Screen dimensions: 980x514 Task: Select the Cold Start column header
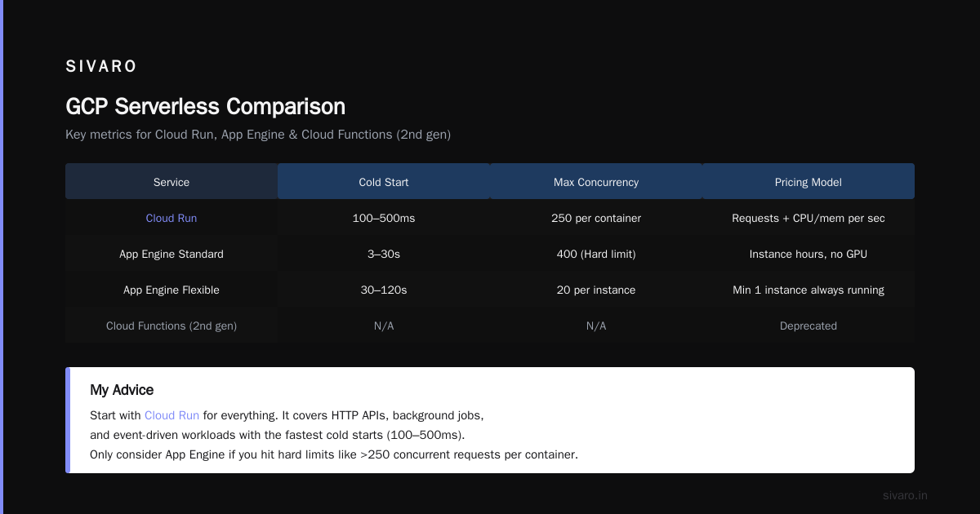[384, 182]
